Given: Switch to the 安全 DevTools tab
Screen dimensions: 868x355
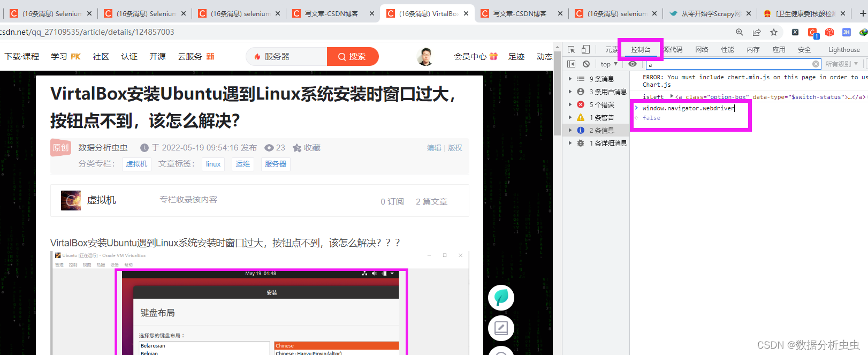Looking at the screenshot, I should (x=804, y=50).
